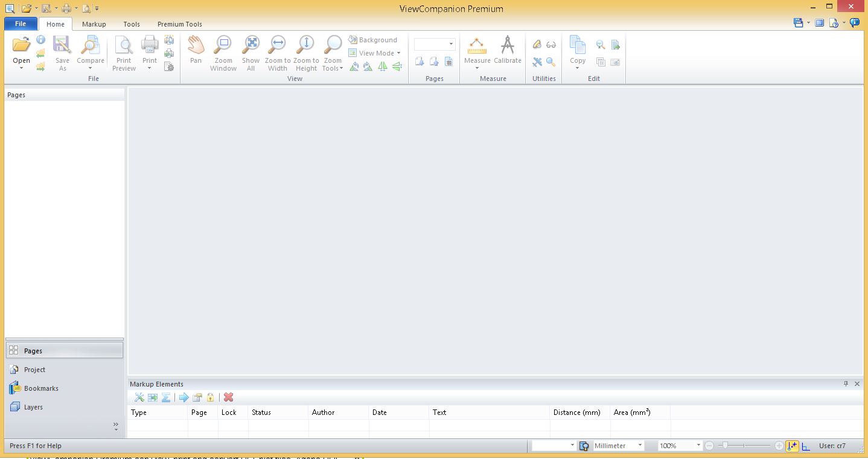Viewport: 868px width, 459px height.
Task: Expand the Open button dropdown arrow
Action: [x=21, y=68]
